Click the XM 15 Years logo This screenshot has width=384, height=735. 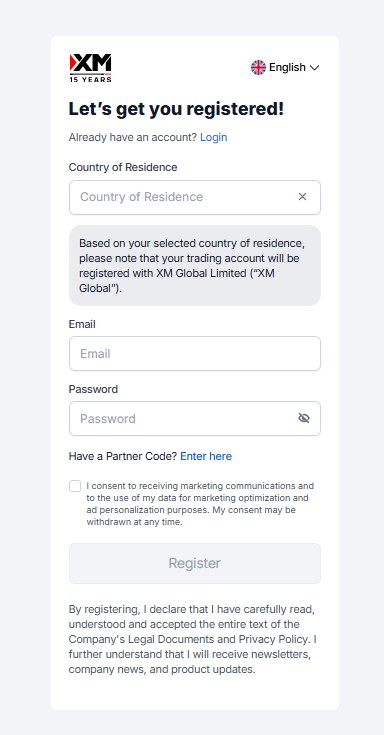(x=90, y=68)
